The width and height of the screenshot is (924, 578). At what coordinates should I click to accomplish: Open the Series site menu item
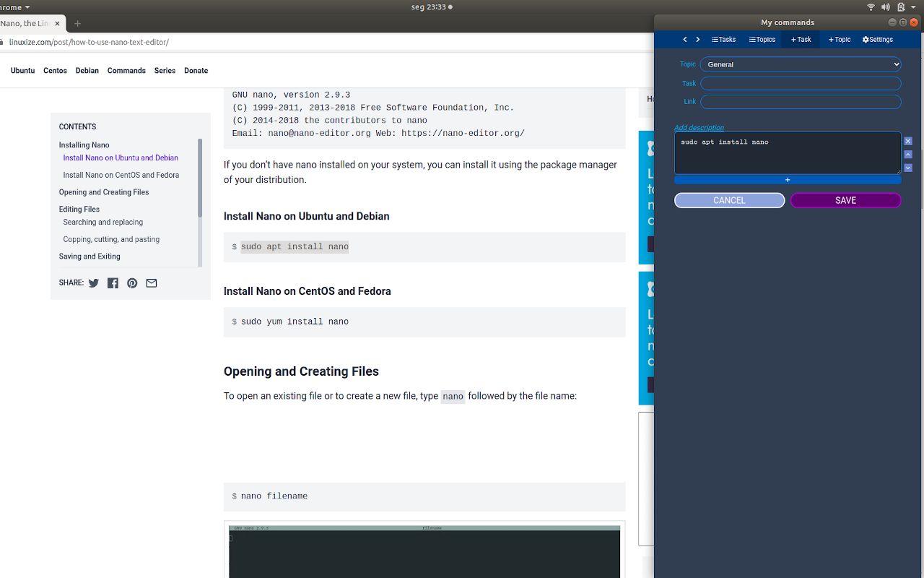(165, 71)
